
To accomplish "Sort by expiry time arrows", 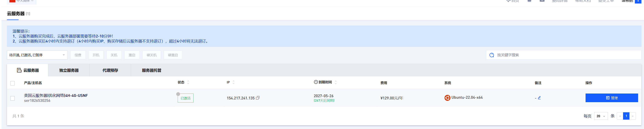I will pos(336,82).
